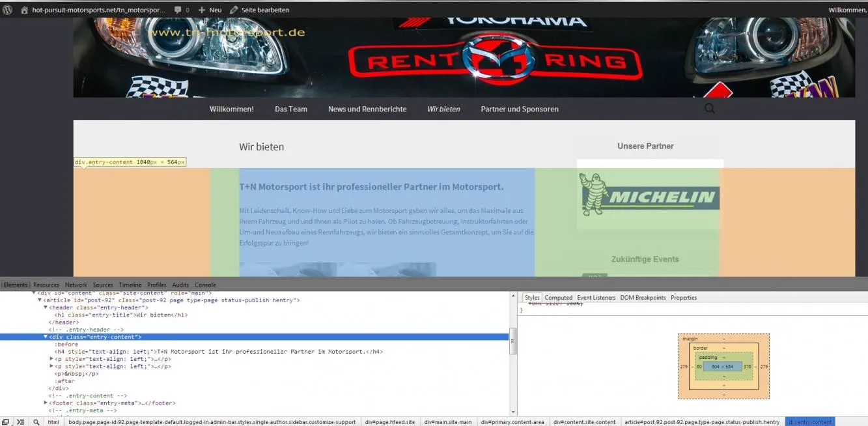Open the Audits panel tab
868x426 pixels.
coord(180,285)
